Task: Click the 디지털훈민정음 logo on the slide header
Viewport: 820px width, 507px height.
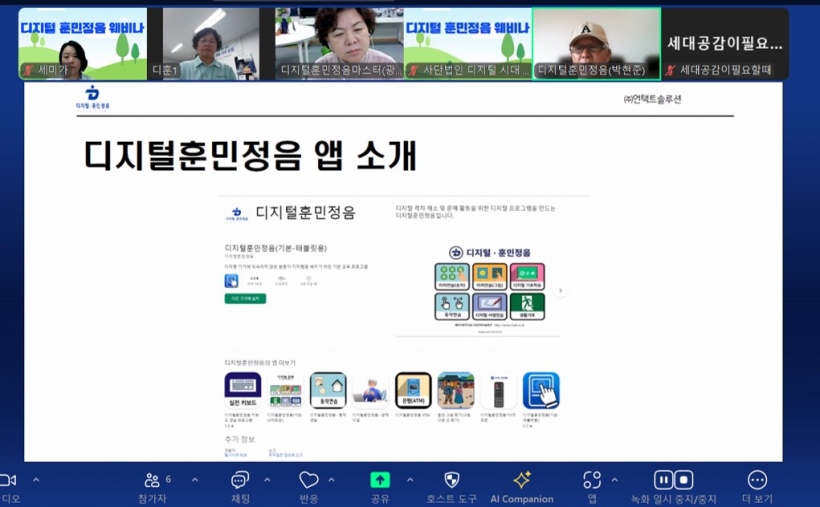Action: click(93, 98)
